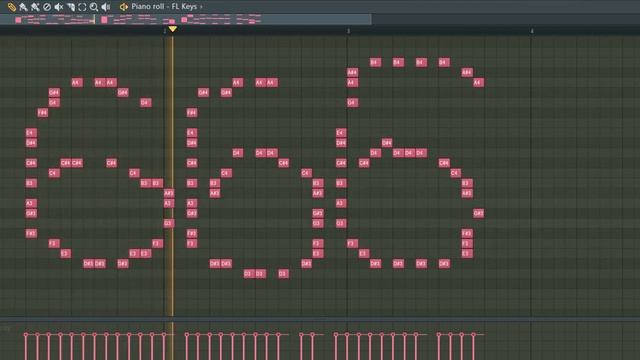Select the marquee Select tool
Image resolution: width=640 pixels, height=360 pixels.
[82, 7]
